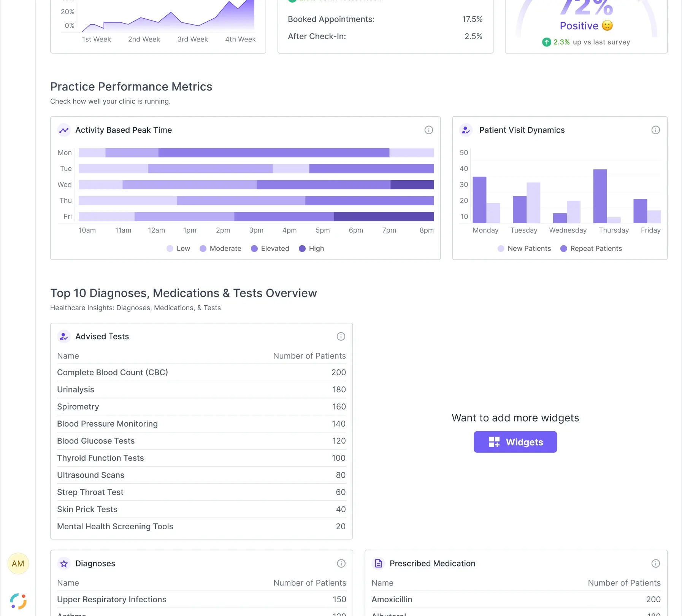
Task: Select the Amoxicillin row
Action: [x=516, y=600]
